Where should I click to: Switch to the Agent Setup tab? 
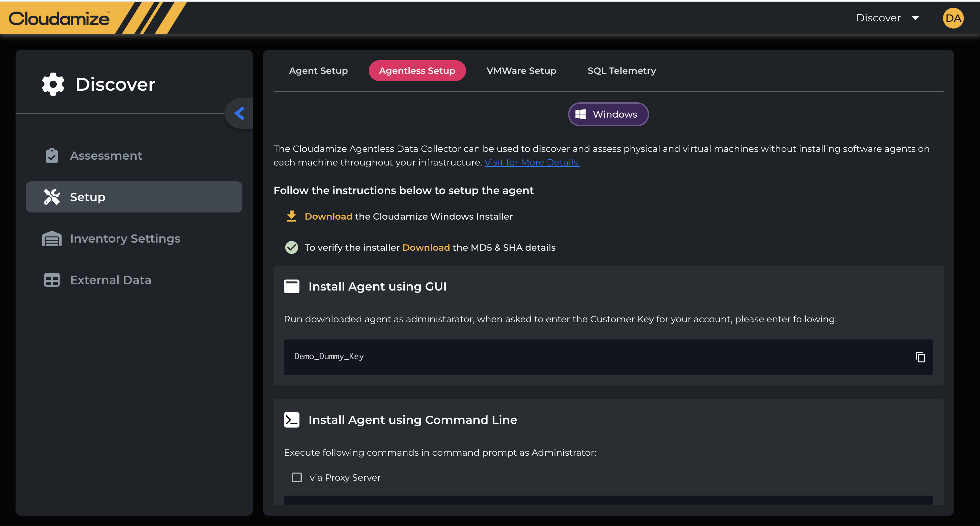318,71
